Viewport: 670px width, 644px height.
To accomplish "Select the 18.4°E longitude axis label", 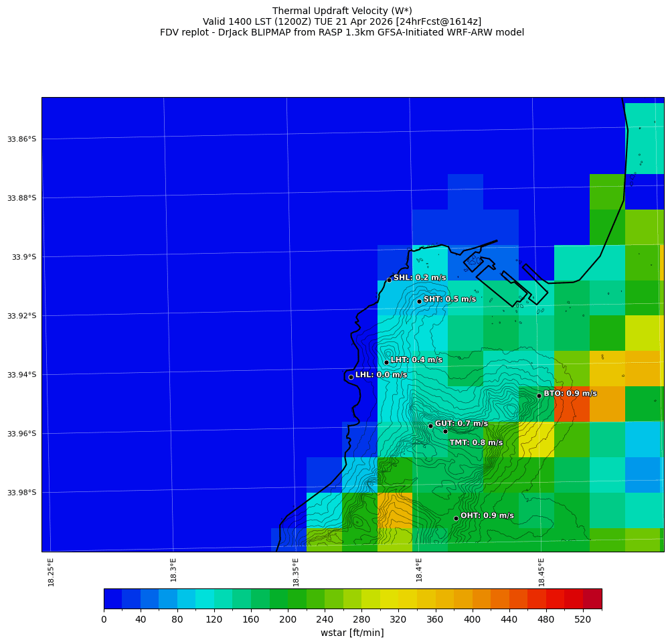I will (x=418, y=569).
